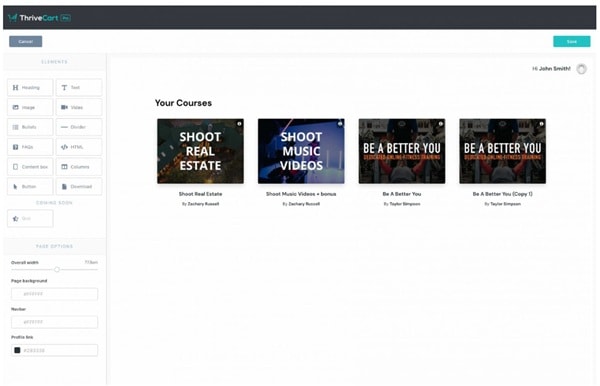Click author under Be A Better You (Copy 1)
Viewport: 600px width, 386px height.
[x=502, y=204]
